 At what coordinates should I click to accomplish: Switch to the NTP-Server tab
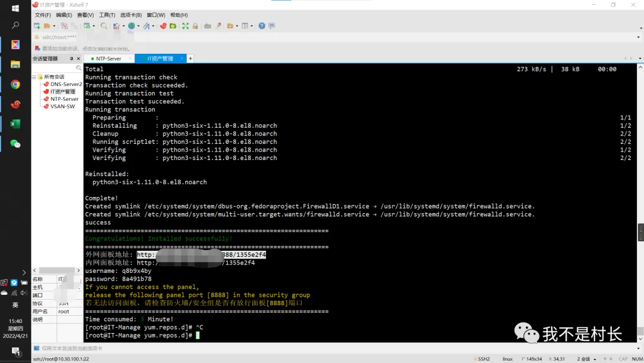point(108,59)
